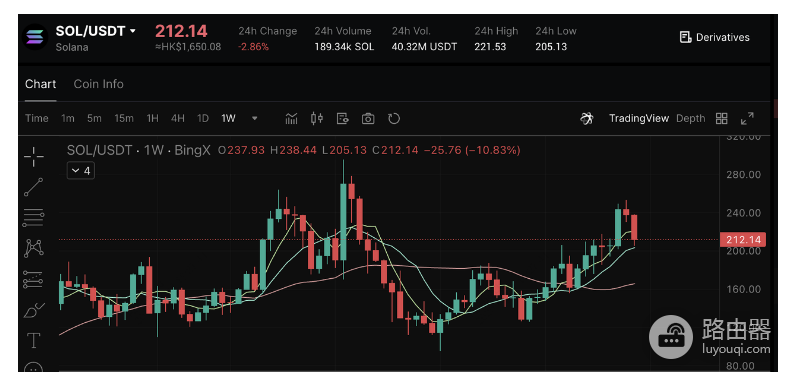Open the indicators chart icon

coord(291,118)
